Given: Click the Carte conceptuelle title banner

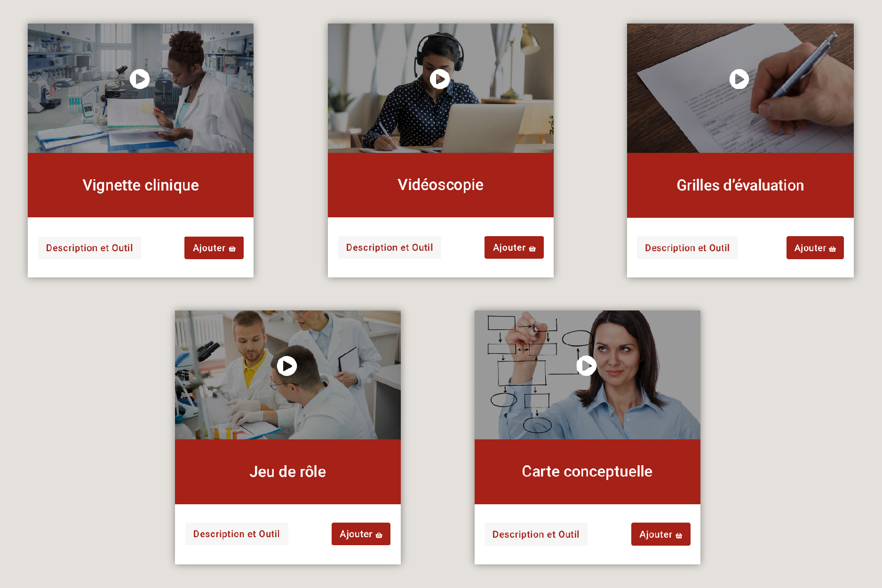Looking at the screenshot, I should [588, 472].
